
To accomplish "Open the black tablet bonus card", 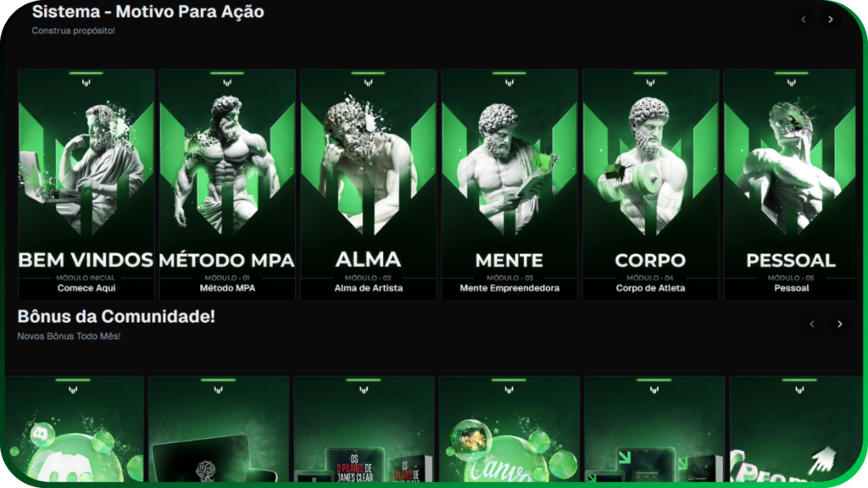I will (219, 430).
